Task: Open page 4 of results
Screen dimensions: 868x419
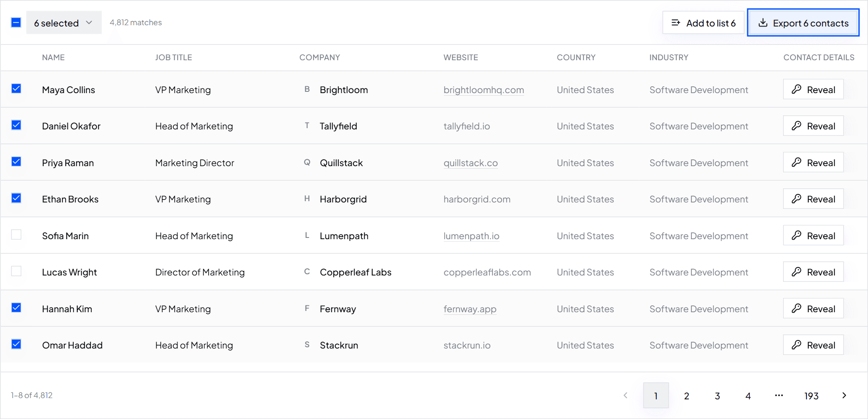Action: (x=748, y=396)
